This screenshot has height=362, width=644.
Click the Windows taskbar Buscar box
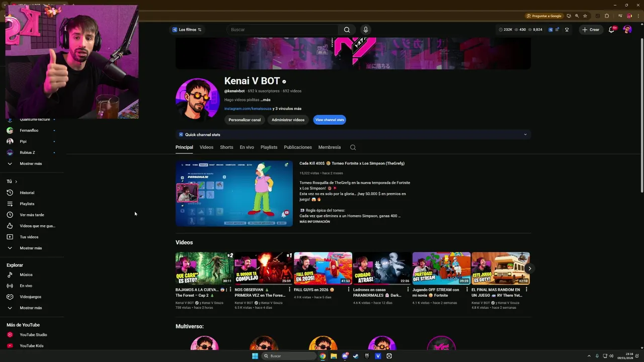point(289,356)
